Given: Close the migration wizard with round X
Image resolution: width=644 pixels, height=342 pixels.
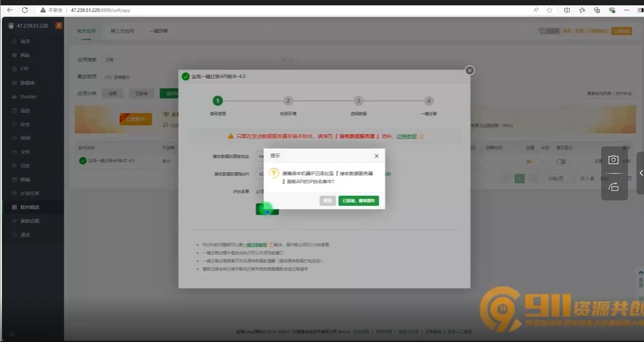Looking at the screenshot, I should tap(469, 71).
